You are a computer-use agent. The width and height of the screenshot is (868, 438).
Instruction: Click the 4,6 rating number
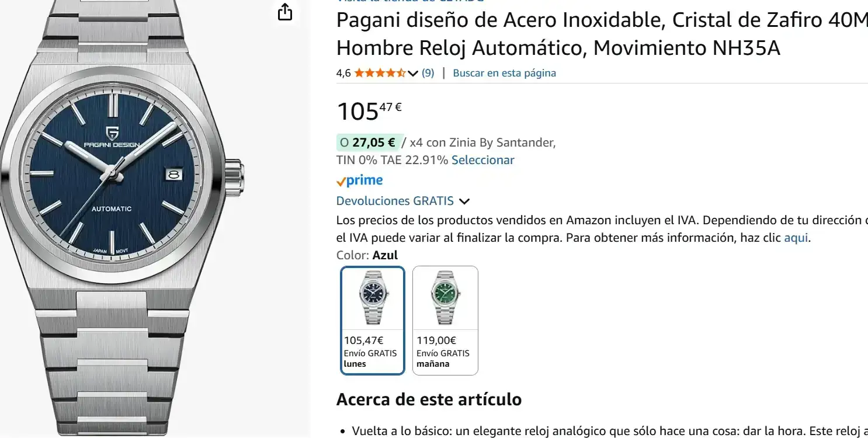click(x=343, y=73)
